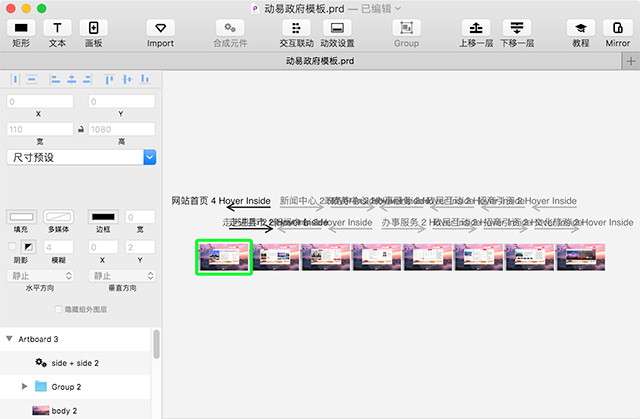Open the 尺寸预设 size preset dropdown

coord(149,157)
